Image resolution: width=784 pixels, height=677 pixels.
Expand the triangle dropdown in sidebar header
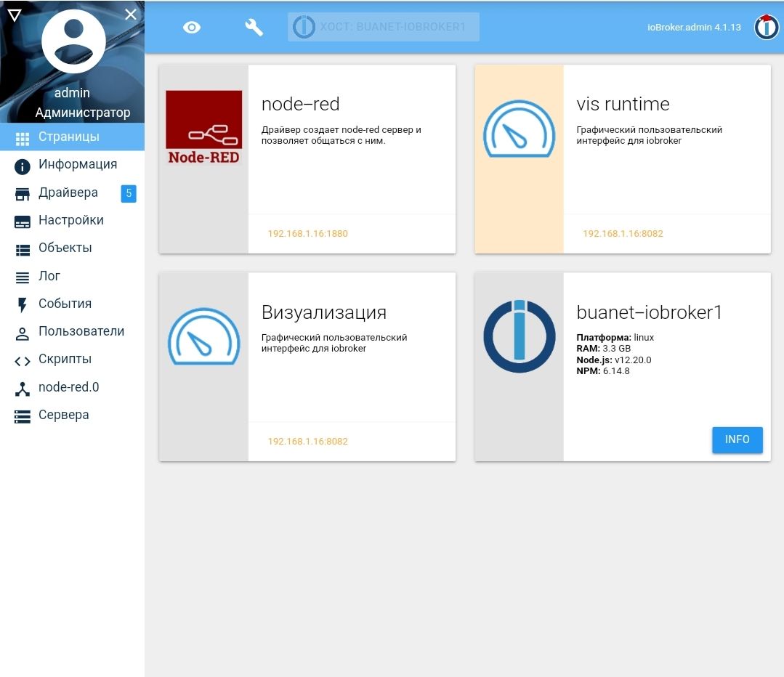pyautogui.click(x=15, y=15)
